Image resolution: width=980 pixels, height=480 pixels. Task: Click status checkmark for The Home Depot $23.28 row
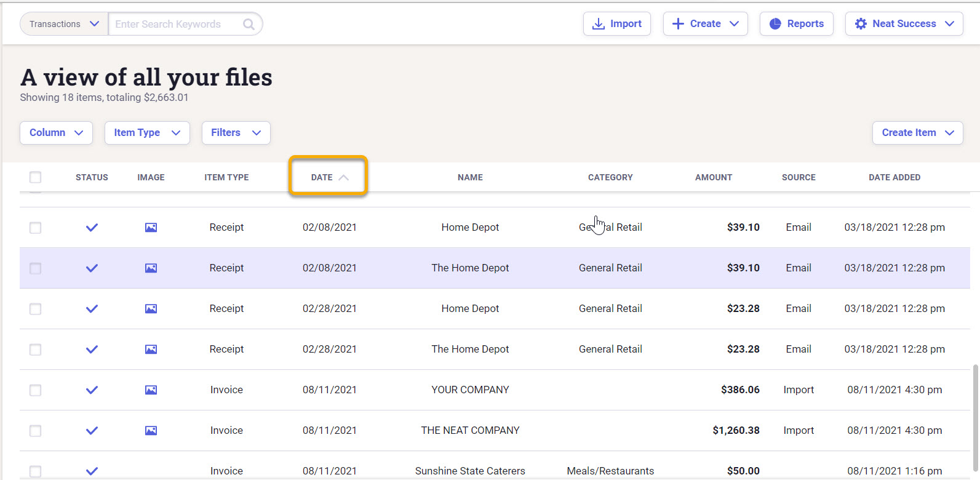(x=92, y=350)
